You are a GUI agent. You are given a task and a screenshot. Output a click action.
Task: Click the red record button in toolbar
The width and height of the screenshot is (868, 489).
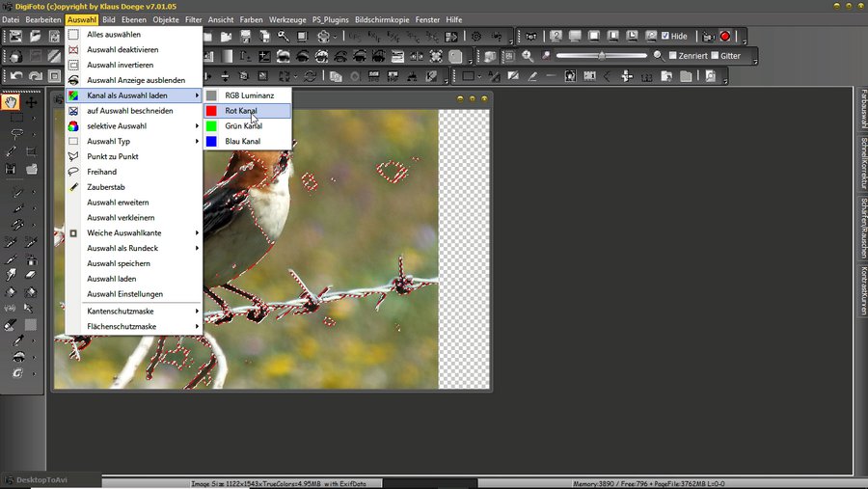tap(725, 37)
